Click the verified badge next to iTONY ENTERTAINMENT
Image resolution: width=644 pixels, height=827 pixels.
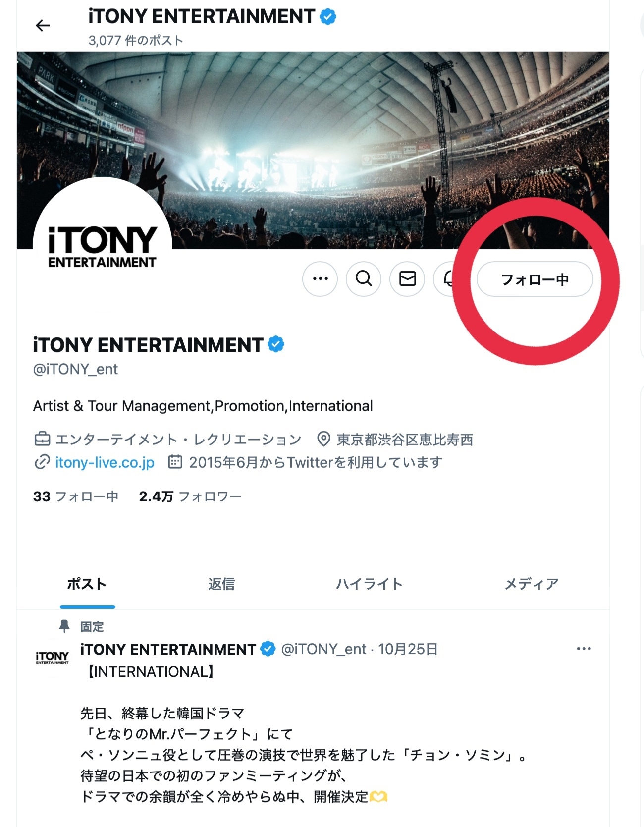[275, 344]
